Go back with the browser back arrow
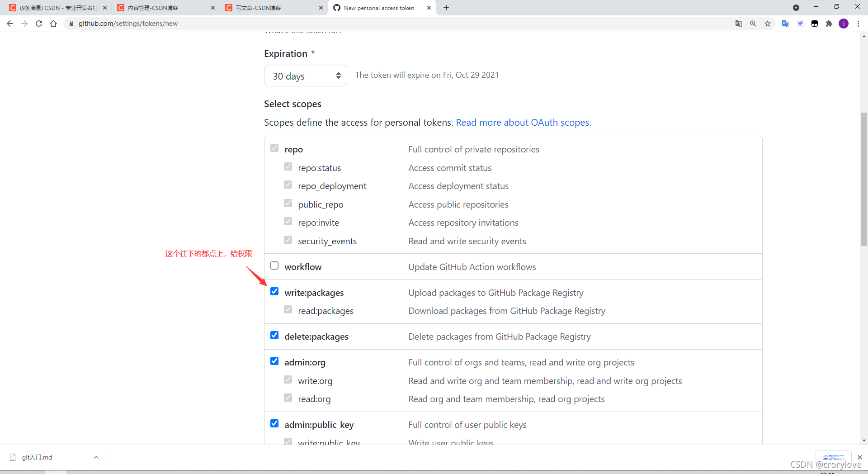 [x=10, y=24]
